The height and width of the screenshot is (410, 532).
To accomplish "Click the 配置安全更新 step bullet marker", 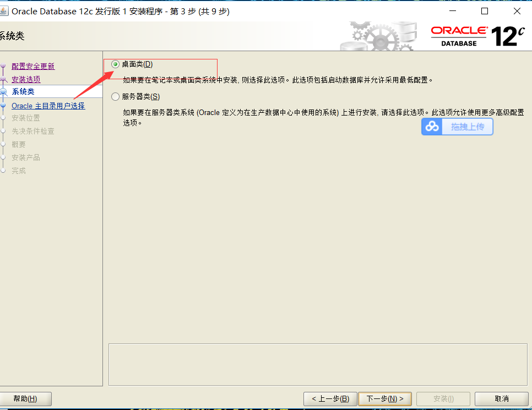I will [x=3, y=66].
